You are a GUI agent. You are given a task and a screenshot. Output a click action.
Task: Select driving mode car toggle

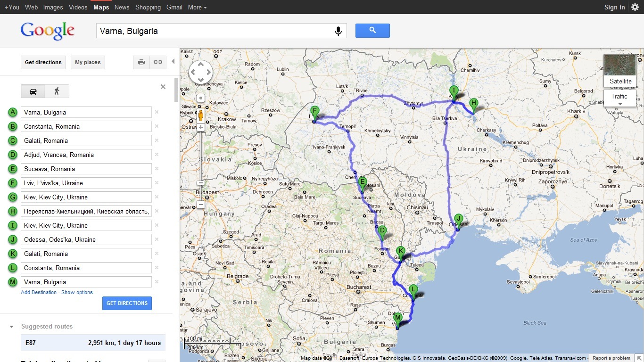pos(33,91)
